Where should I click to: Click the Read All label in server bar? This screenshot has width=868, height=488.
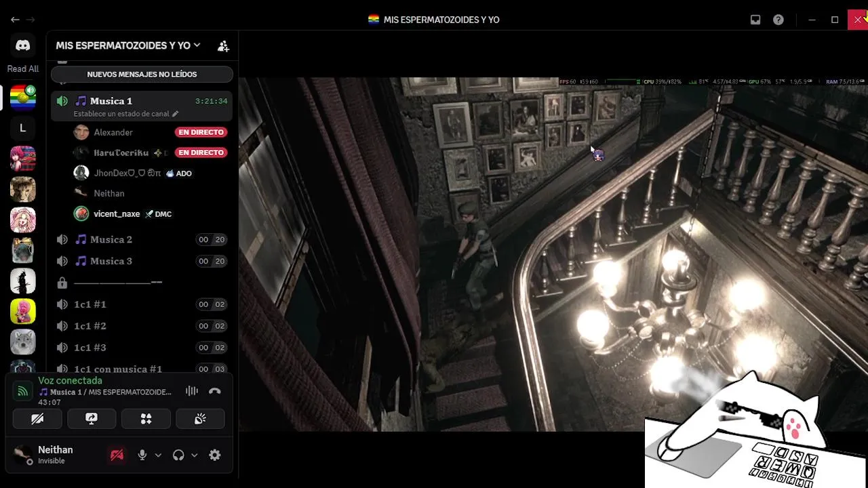click(x=22, y=68)
